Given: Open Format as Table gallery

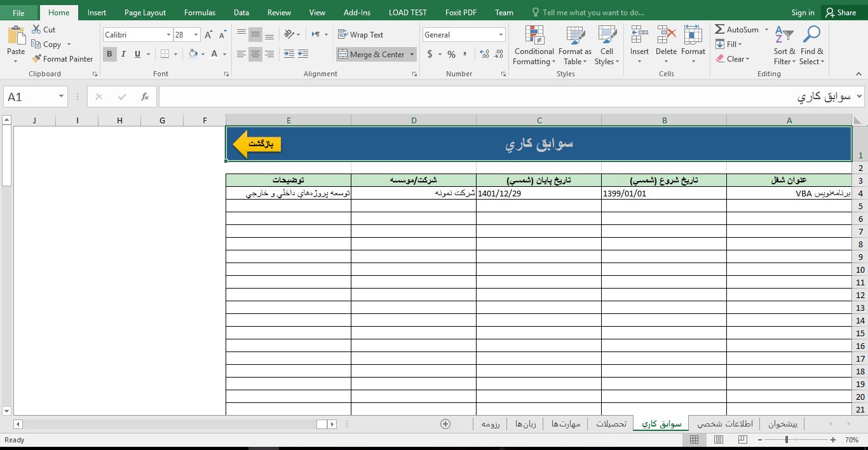Looking at the screenshot, I should (575, 46).
